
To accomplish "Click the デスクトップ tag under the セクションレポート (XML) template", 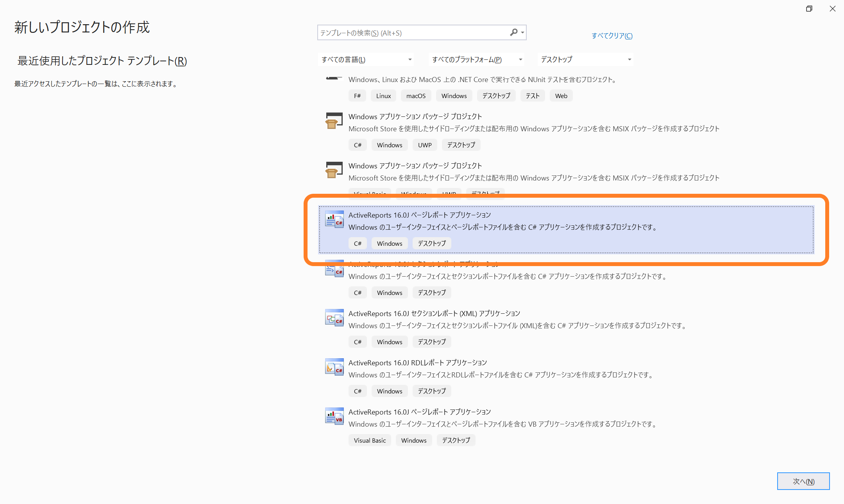I will tap(432, 342).
